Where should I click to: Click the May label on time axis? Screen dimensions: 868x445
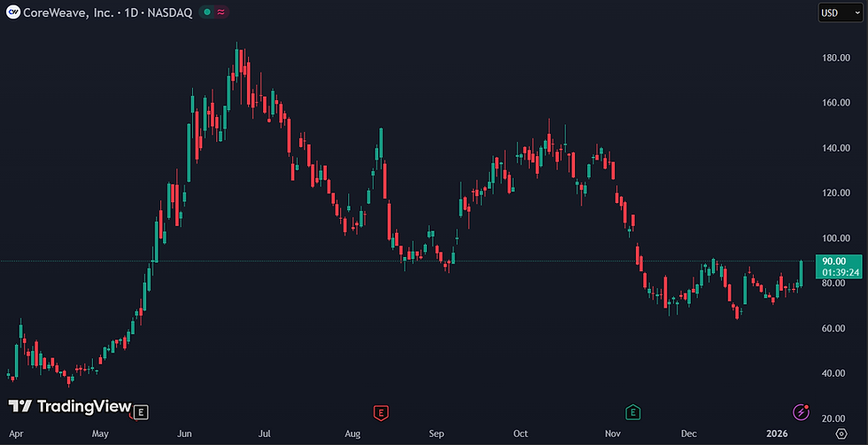pyautogui.click(x=100, y=433)
